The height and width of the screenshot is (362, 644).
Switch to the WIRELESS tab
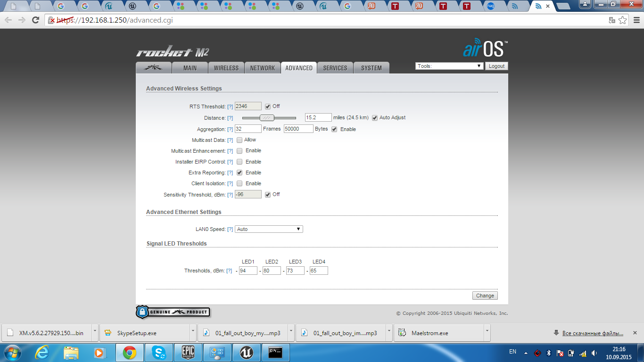pyautogui.click(x=226, y=68)
